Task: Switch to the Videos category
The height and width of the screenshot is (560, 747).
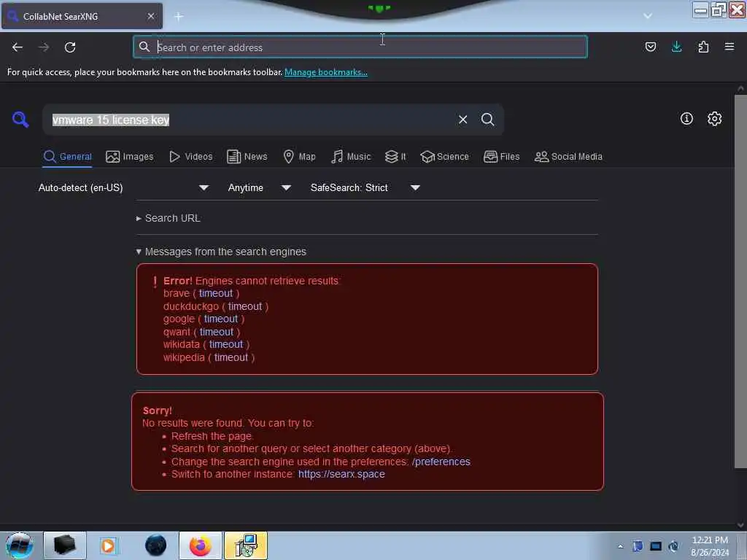Action: [x=191, y=157]
